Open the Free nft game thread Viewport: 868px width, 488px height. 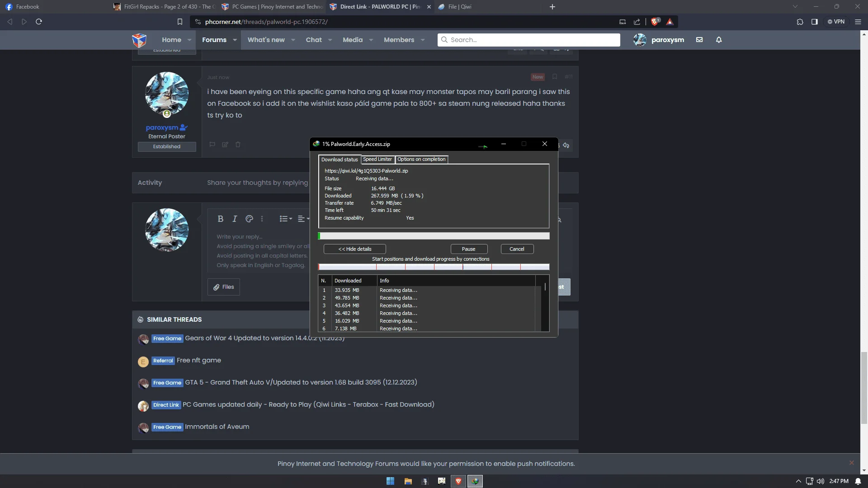[x=199, y=360]
